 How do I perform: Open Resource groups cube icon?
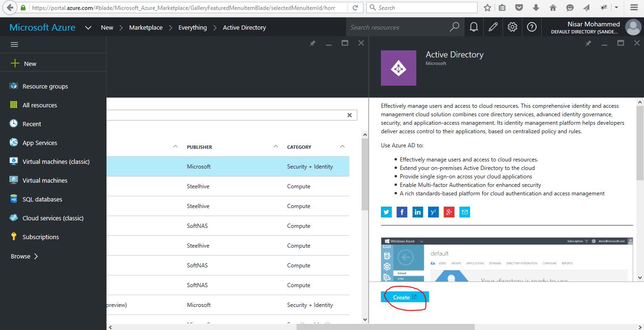(14, 86)
